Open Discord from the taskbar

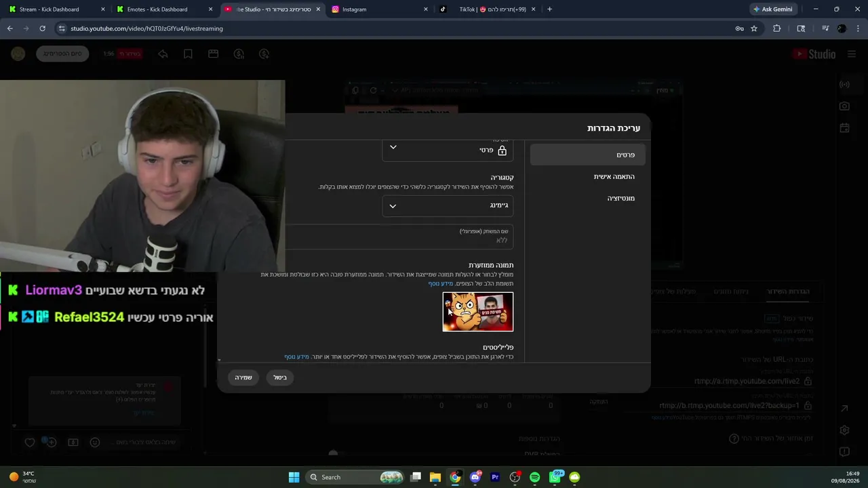tap(475, 477)
